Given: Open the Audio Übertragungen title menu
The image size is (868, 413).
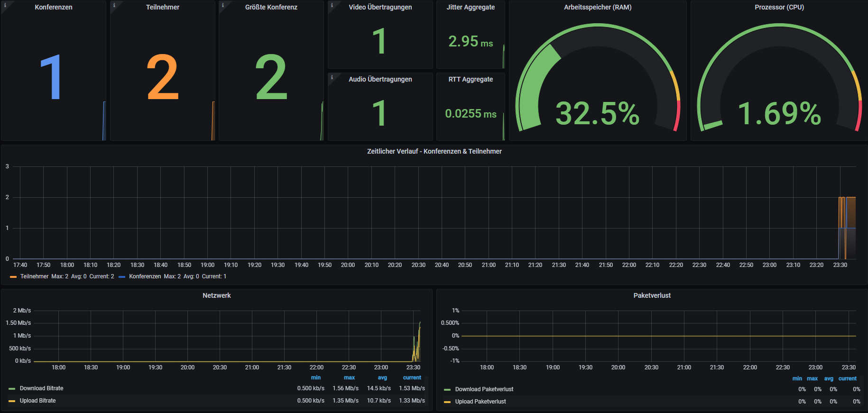Looking at the screenshot, I should click(380, 79).
